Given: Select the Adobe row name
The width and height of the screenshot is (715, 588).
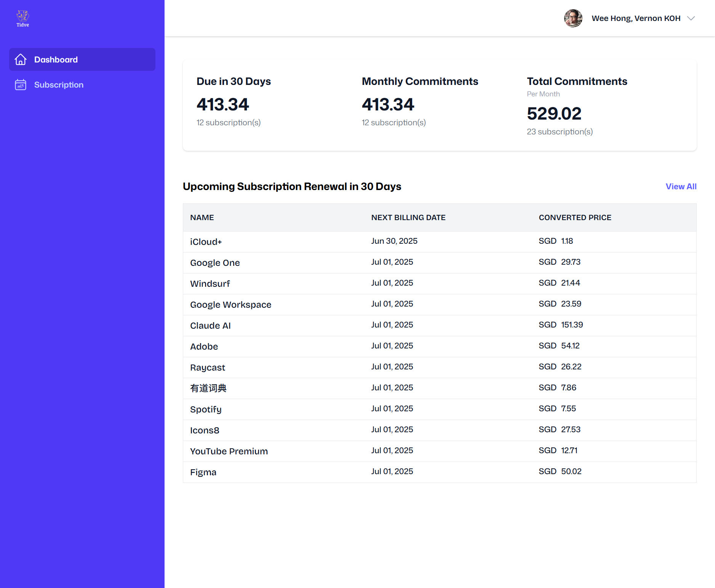Looking at the screenshot, I should click(204, 347).
